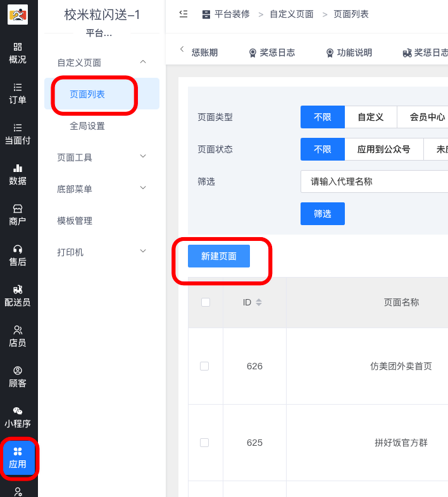Select 应用到公众号 page status option

click(x=384, y=149)
